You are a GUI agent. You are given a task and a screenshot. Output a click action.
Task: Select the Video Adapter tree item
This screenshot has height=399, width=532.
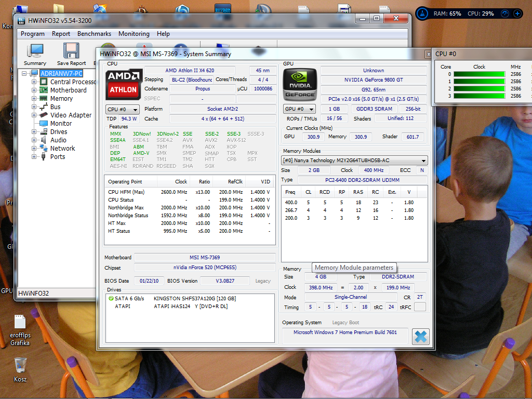point(71,115)
